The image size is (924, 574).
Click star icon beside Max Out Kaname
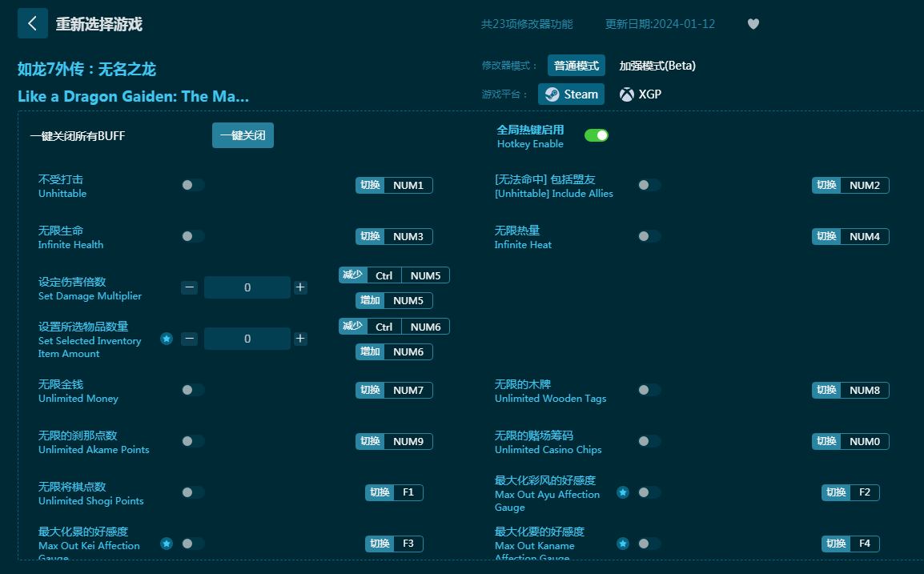pyautogui.click(x=623, y=544)
